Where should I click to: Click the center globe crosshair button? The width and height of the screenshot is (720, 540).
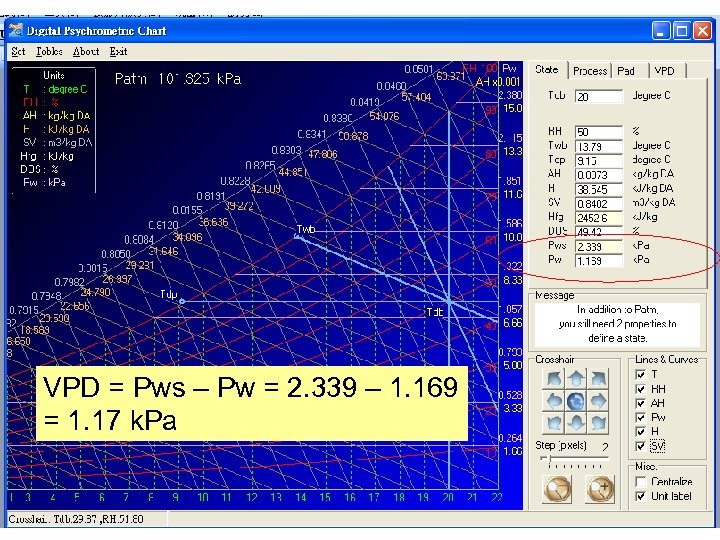click(x=575, y=401)
